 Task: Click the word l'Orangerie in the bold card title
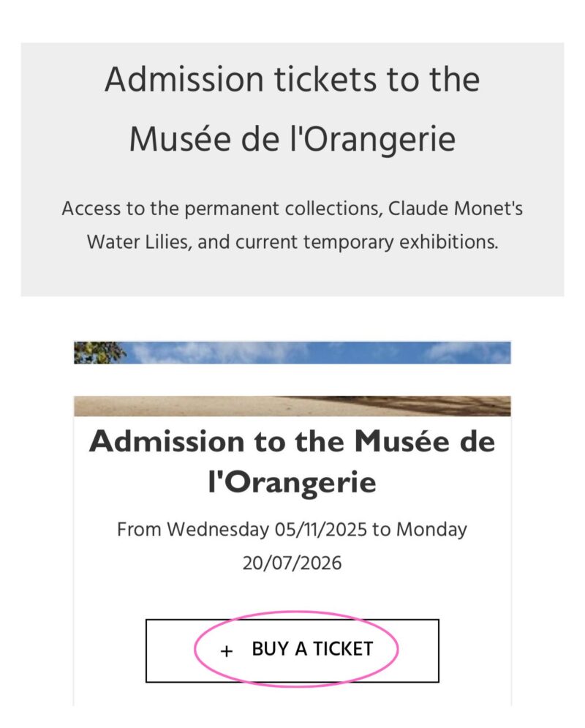(292, 482)
